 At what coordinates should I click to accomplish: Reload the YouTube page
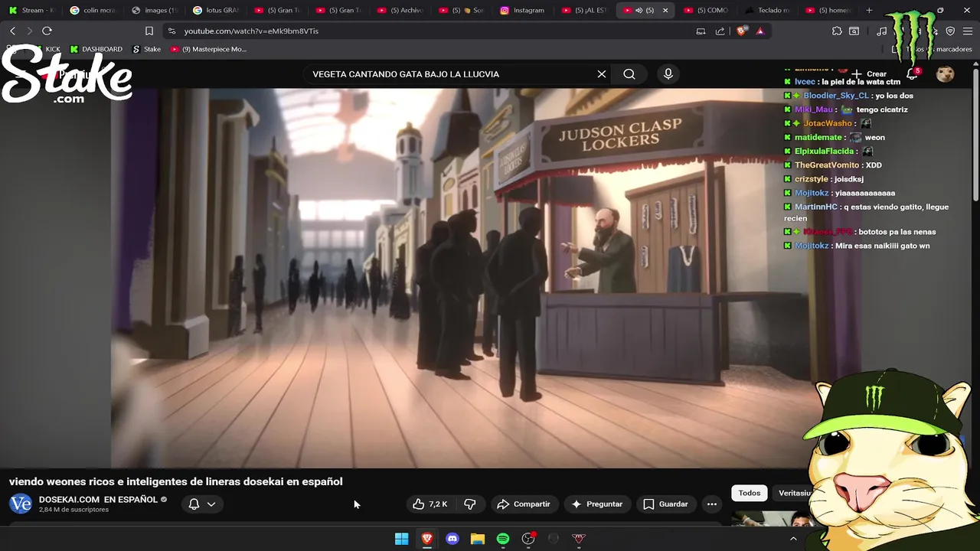pyautogui.click(x=47, y=31)
